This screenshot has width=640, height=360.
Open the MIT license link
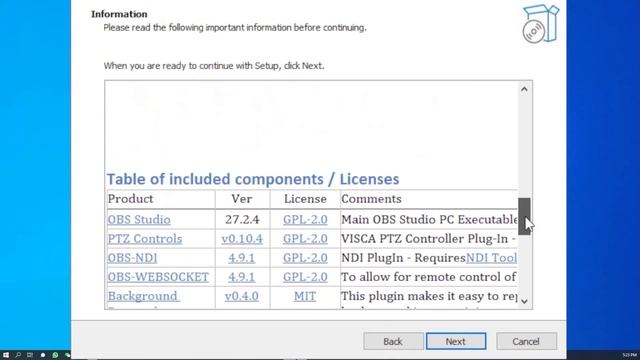[305, 296]
